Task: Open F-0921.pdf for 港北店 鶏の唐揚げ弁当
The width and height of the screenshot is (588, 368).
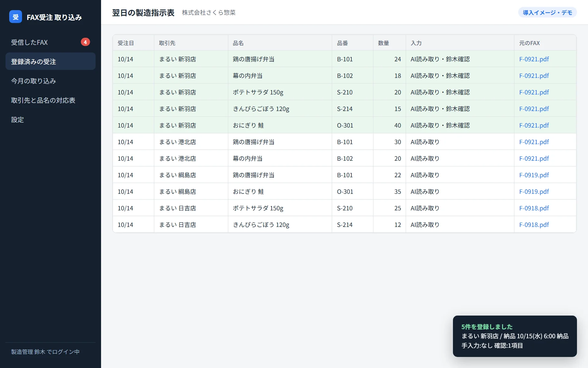Action: (x=534, y=142)
